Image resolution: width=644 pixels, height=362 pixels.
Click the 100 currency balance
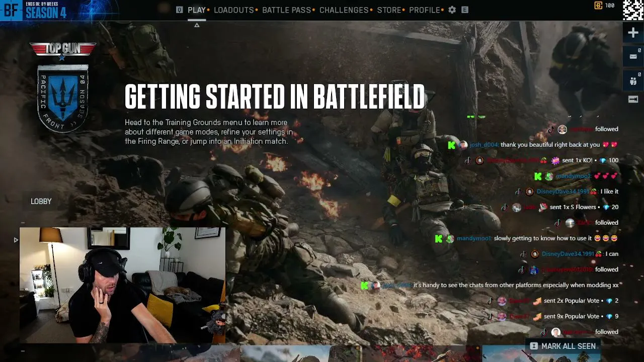pyautogui.click(x=610, y=6)
